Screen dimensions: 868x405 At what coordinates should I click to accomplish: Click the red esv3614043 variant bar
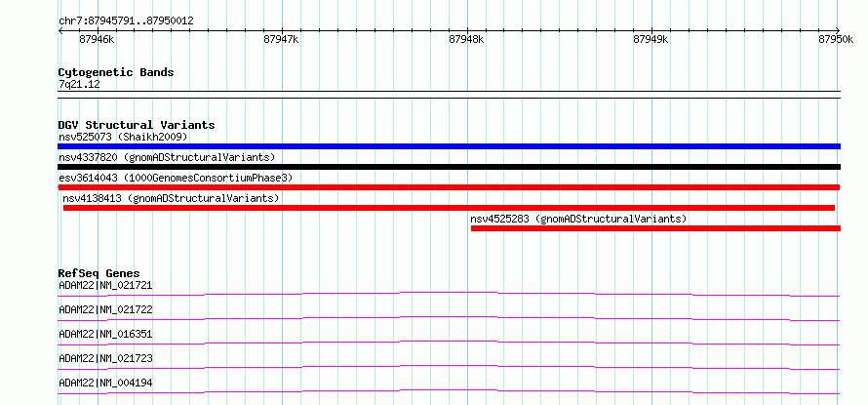pos(449,187)
